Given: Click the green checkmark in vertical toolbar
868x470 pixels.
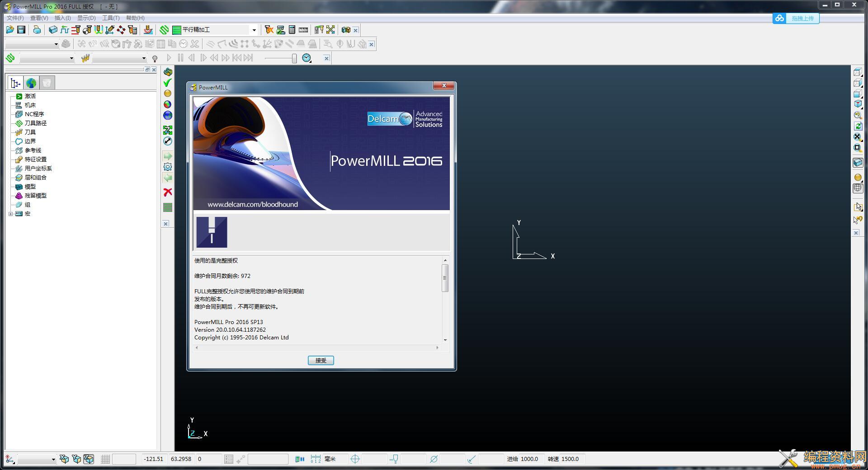Looking at the screenshot, I should [167, 83].
